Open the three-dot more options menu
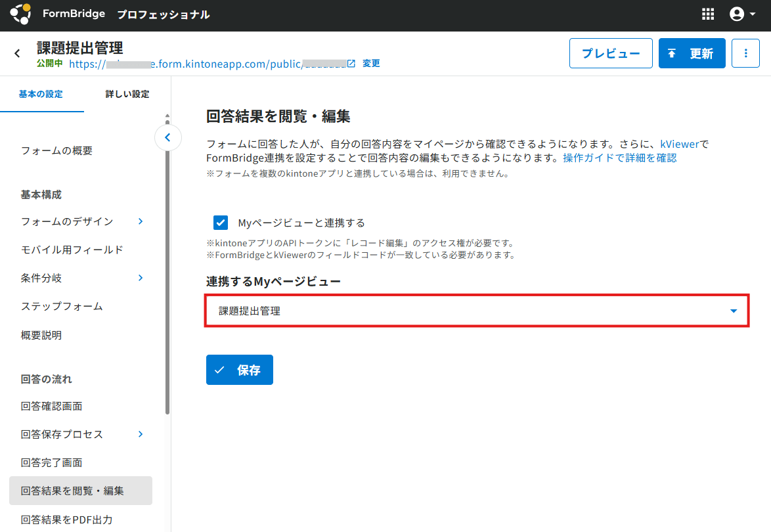This screenshot has height=532, width=771. 745,53
